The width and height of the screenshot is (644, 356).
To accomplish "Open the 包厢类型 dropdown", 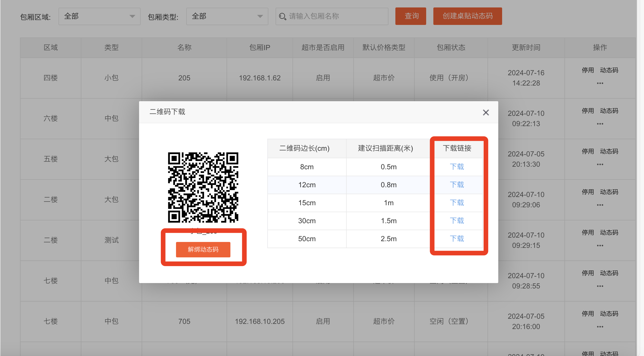I will coord(227,16).
